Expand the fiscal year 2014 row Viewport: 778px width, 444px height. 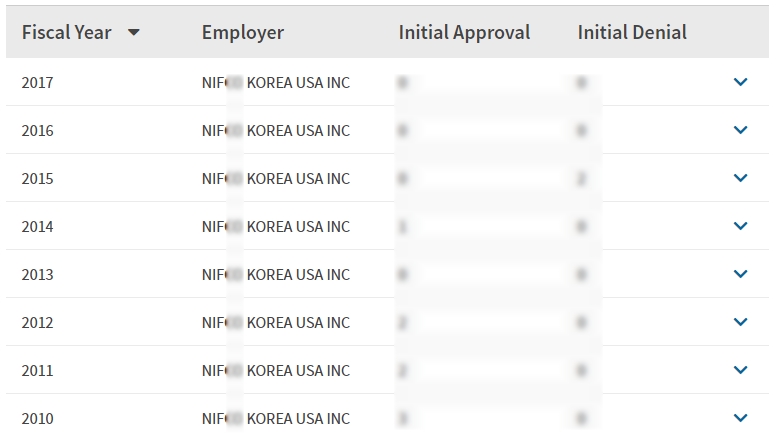click(x=740, y=226)
